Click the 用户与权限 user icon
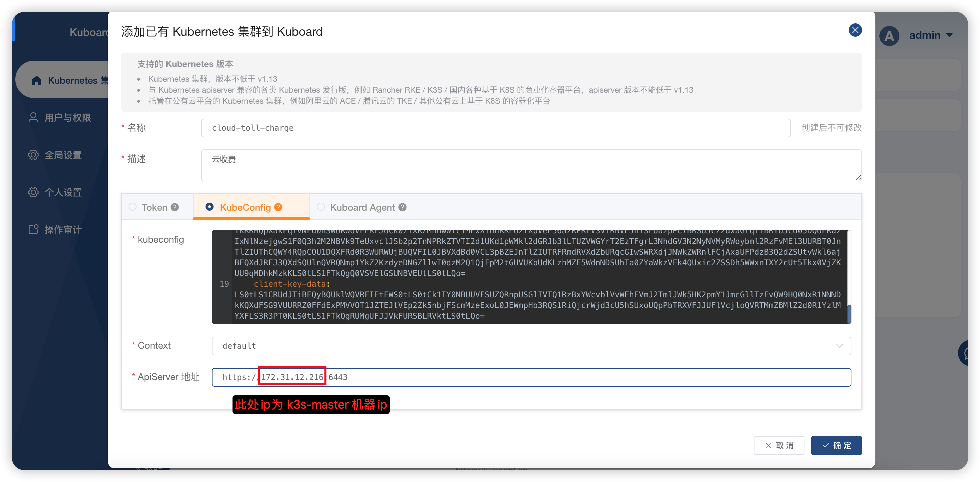 point(34,117)
